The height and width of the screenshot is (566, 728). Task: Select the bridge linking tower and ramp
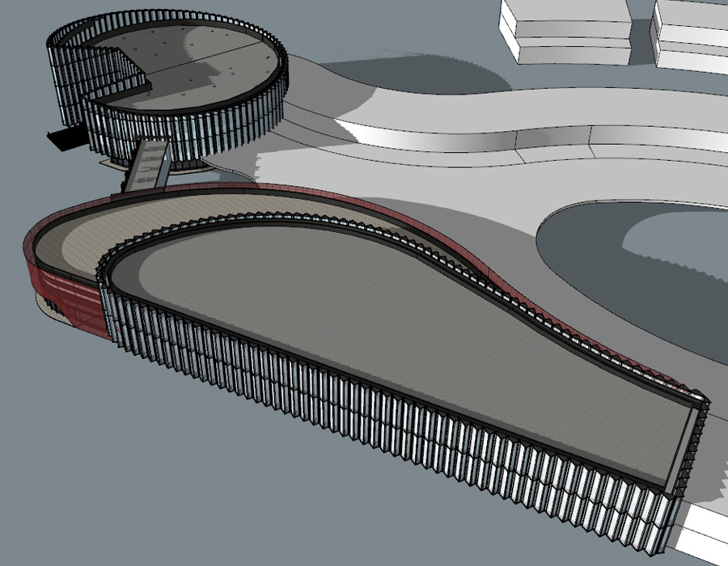[x=146, y=165]
